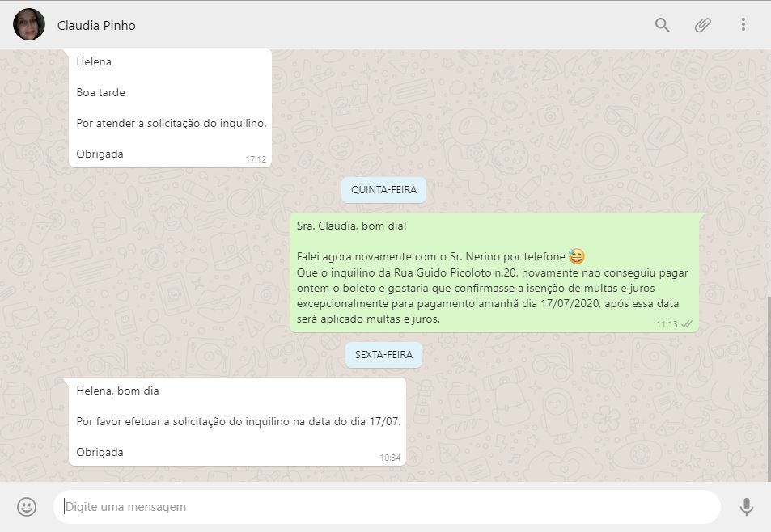Open search in conversation with magnifier icon

(x=662, y=24)
